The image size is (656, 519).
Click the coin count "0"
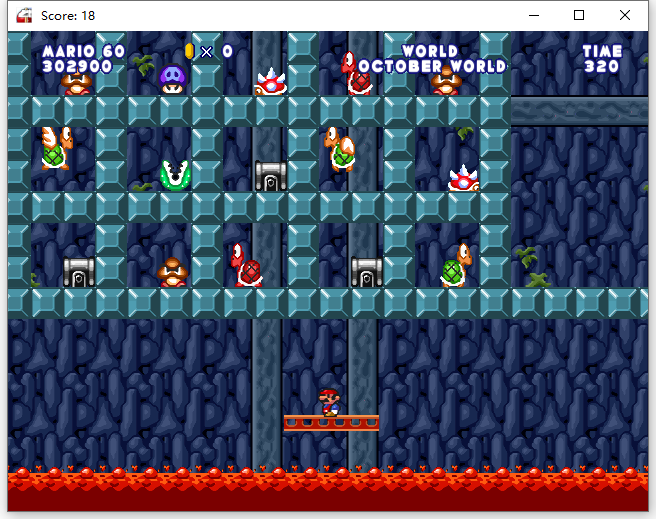tap(227, 51)
